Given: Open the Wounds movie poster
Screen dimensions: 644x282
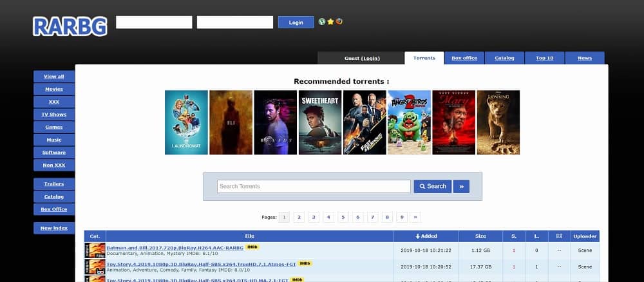Looking at the screenshot, I should (x=275, y=122).
